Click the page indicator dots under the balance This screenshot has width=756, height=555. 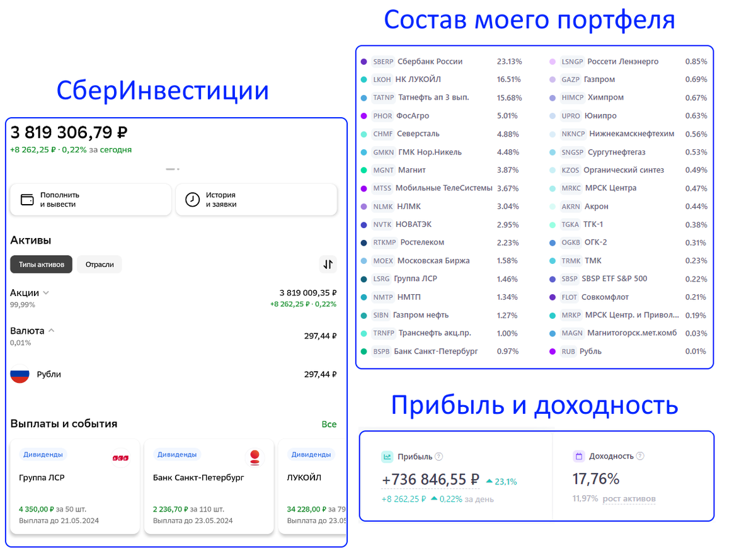173,169
